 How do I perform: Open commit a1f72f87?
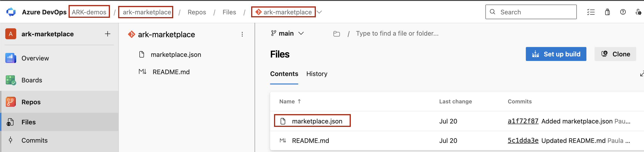[523, 121]
